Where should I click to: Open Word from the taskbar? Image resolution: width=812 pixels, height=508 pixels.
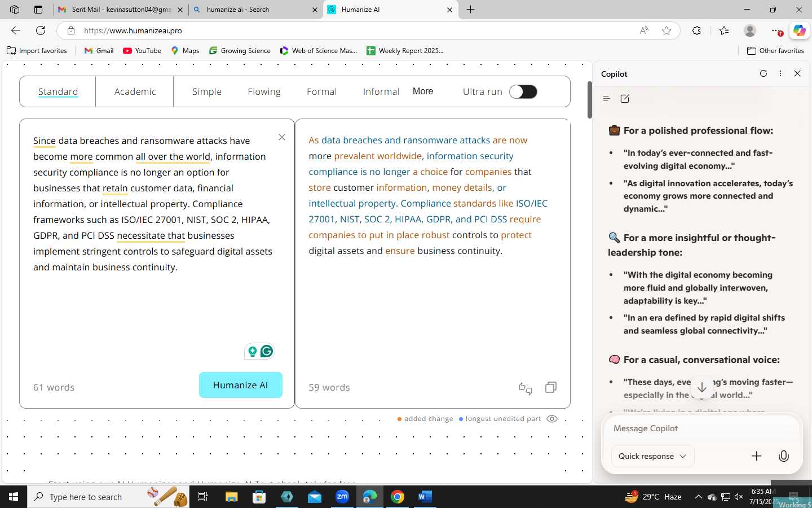coord(425,497)
